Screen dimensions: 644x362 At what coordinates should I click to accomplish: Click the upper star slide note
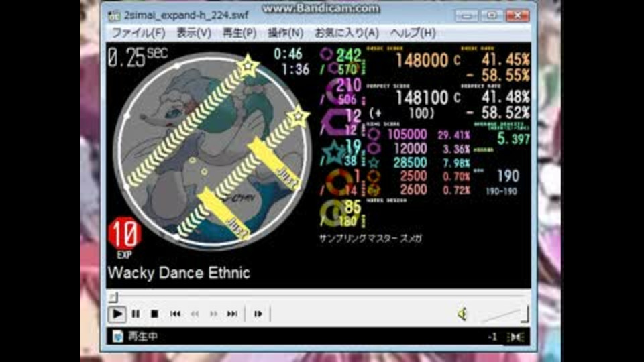click(x=248, y=66)
